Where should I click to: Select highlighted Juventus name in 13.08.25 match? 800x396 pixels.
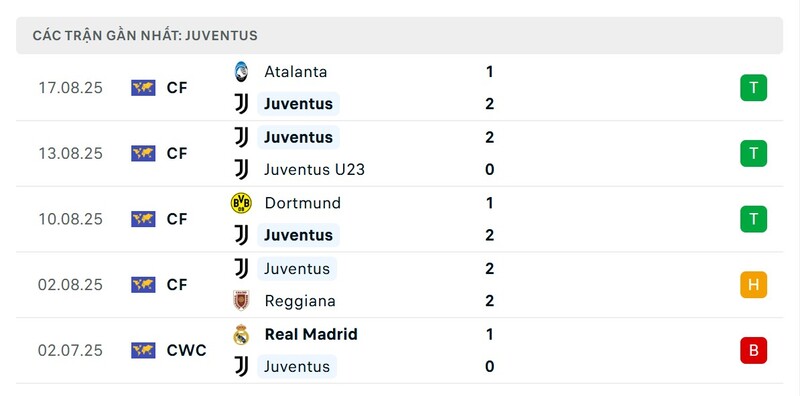click(298, 137)
